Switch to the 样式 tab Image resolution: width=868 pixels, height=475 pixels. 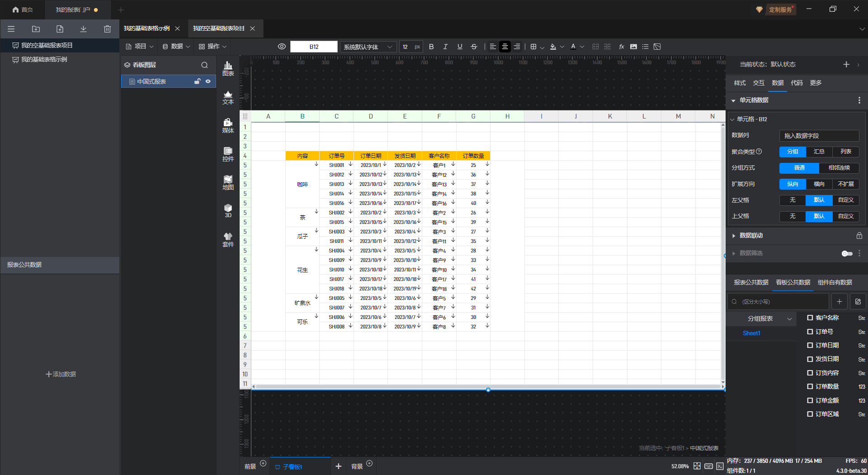[740, 83]
